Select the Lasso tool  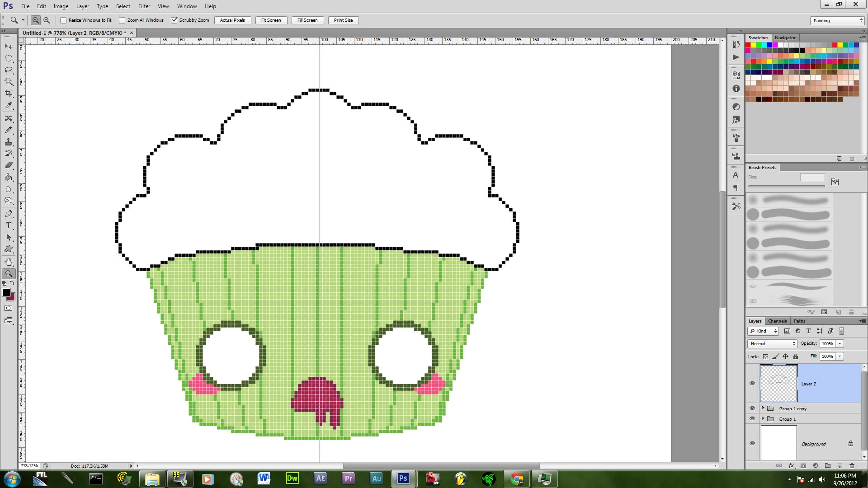tap(9, 70)
